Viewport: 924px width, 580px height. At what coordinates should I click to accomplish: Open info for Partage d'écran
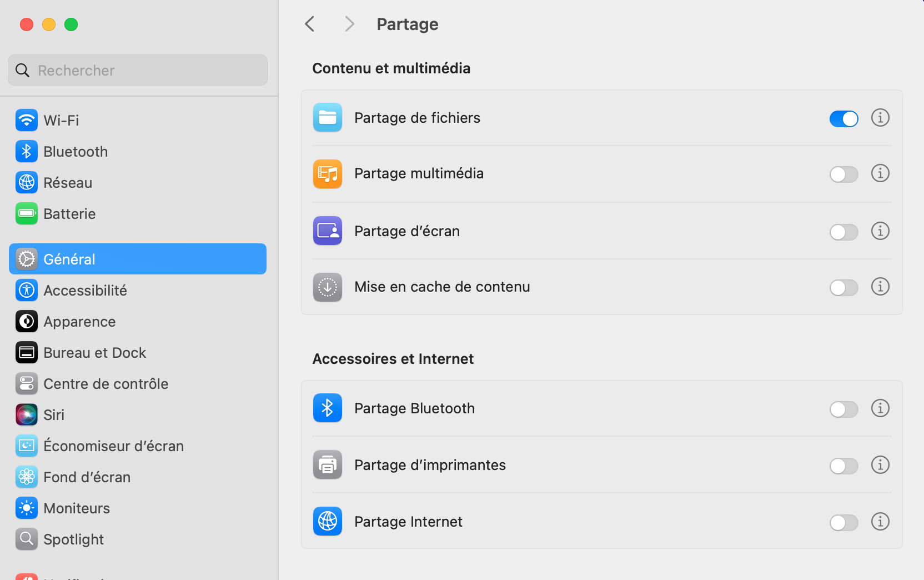point(880,231)
